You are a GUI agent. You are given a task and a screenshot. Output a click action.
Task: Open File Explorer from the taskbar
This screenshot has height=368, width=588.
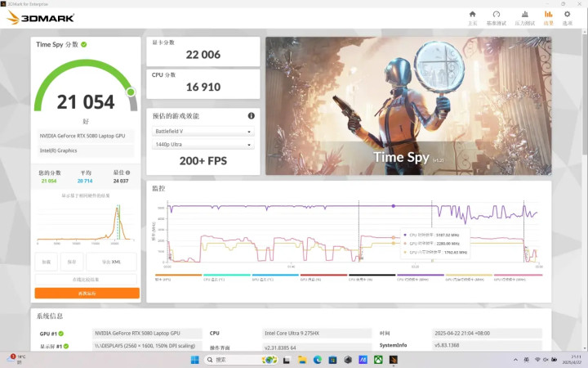[302, 360]
